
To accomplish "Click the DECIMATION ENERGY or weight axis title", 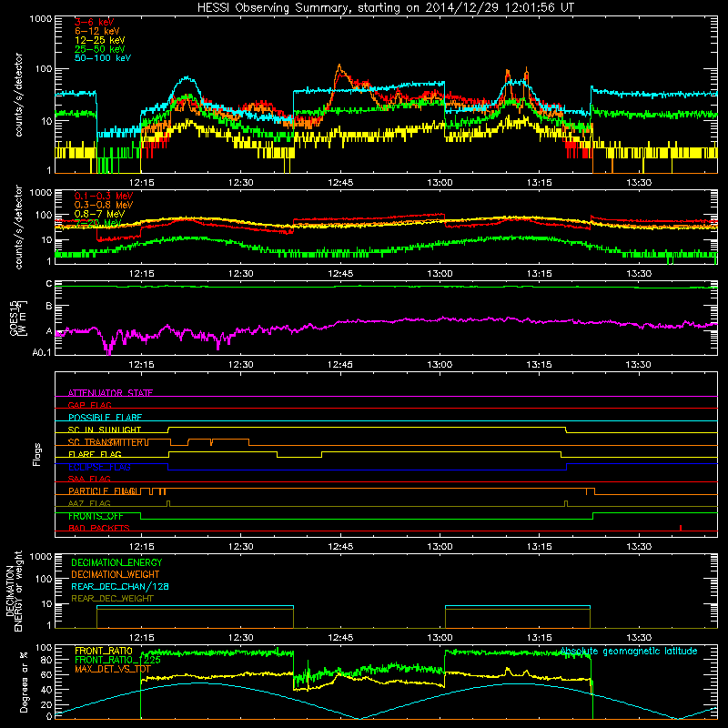I will 14,591.
